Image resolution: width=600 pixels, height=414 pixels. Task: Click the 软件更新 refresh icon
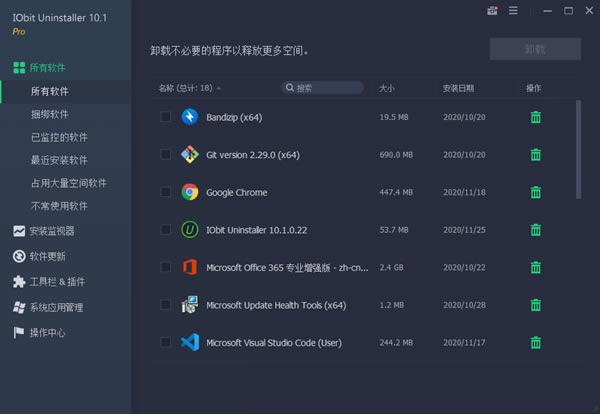tap(19, 256)
